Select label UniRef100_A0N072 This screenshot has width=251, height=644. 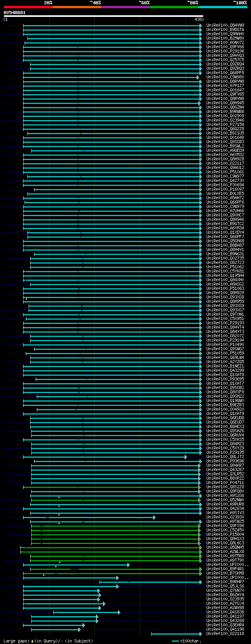point(225,43)
